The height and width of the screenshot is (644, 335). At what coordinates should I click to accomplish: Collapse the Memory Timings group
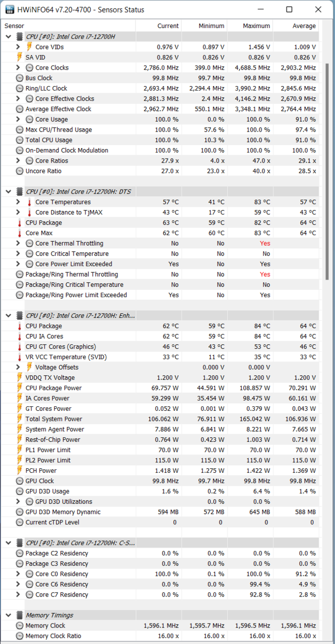coord(8,615)
